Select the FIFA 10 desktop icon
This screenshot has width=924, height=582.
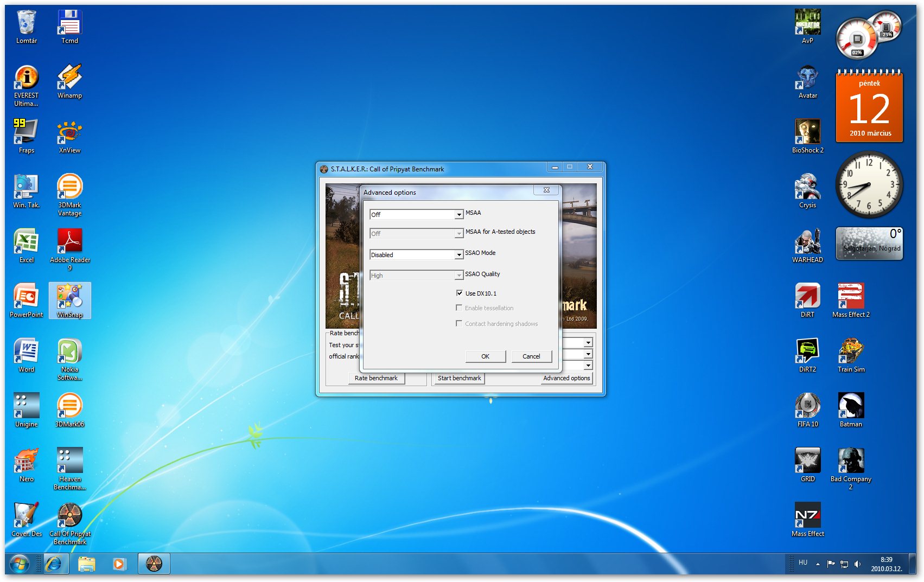(807, 410)
